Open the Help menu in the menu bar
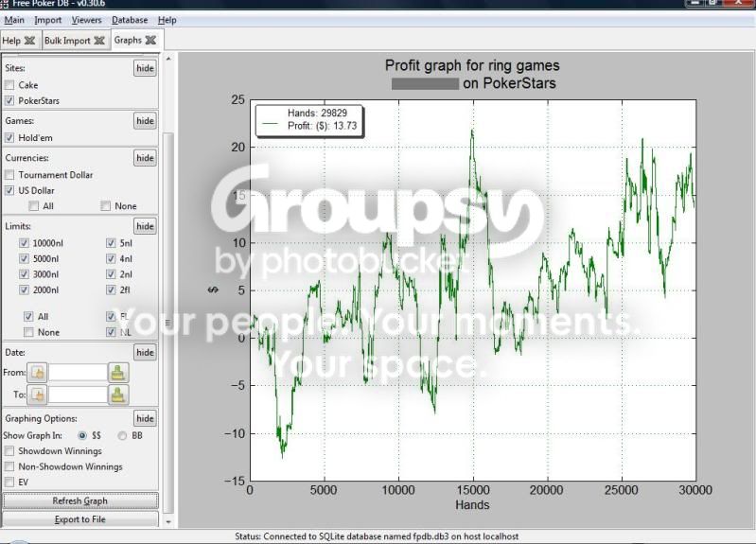The image size is (756, 544). coord(167,20)
